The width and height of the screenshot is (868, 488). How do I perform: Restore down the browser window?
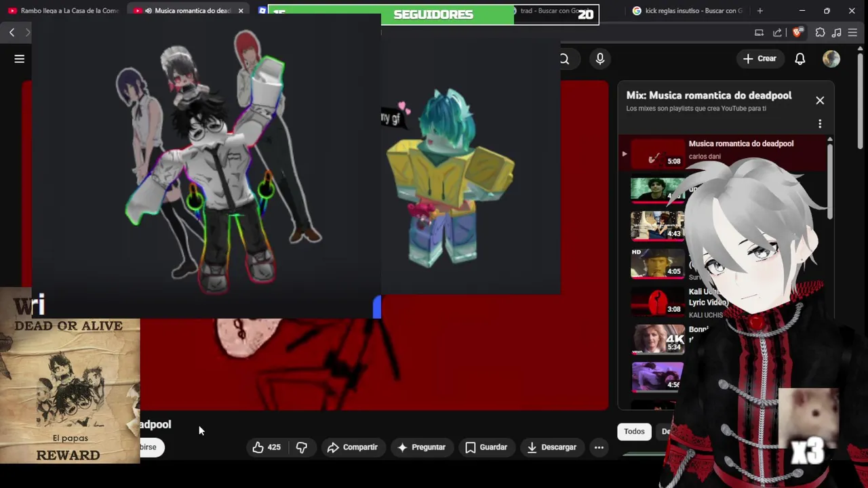tap(827, 11)
